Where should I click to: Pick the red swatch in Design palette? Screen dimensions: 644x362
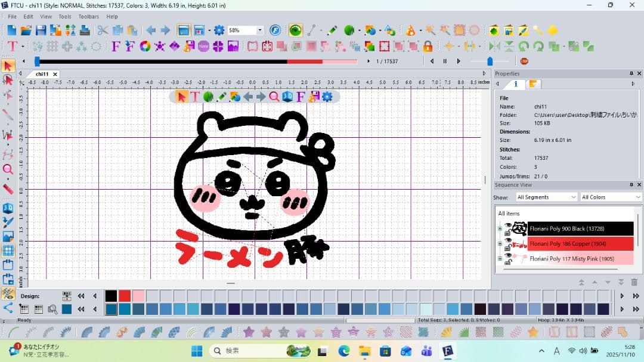(124, 296)
